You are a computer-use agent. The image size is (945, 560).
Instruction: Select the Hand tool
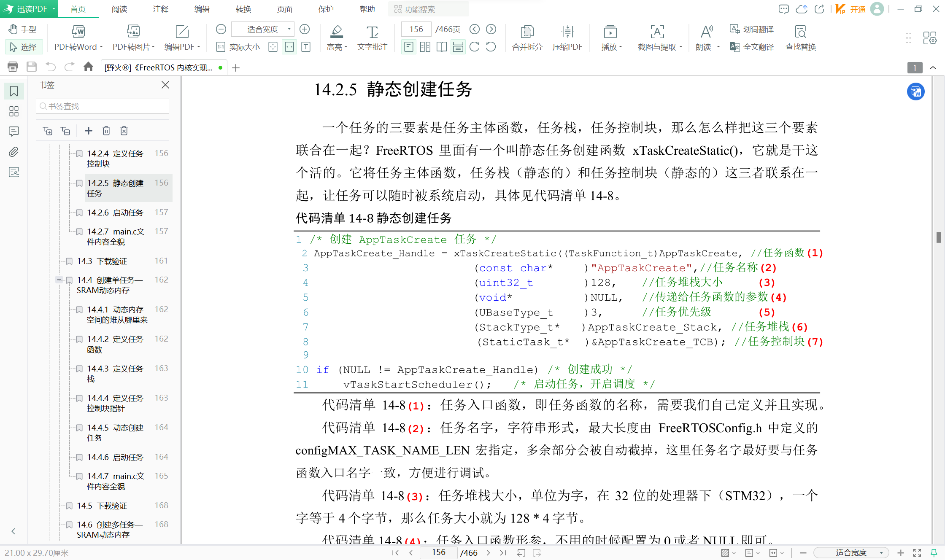23,30
